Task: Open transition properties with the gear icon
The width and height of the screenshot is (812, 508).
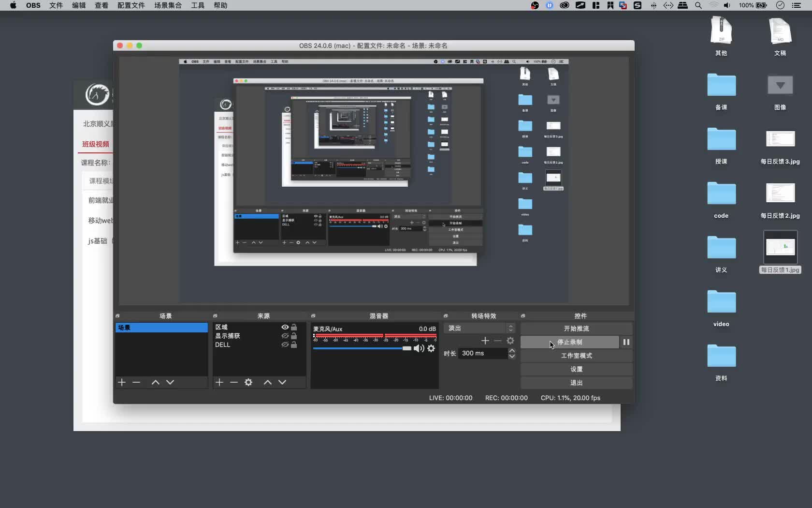Action: (x=510, y=341)
